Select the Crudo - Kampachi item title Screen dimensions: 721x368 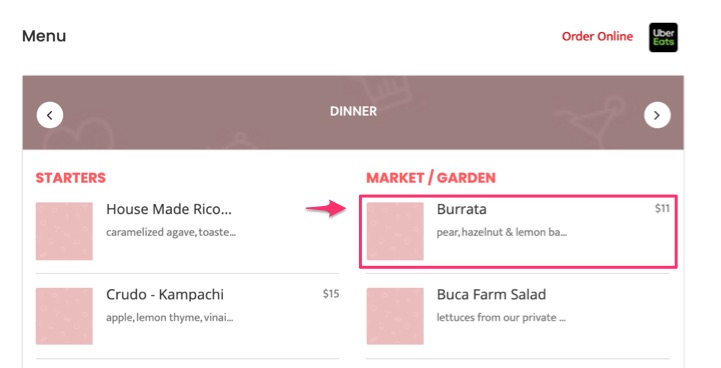pos(165,294)
